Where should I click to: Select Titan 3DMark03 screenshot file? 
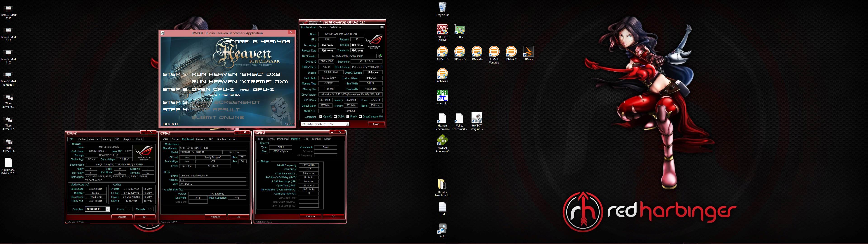[x=8, y=101]
